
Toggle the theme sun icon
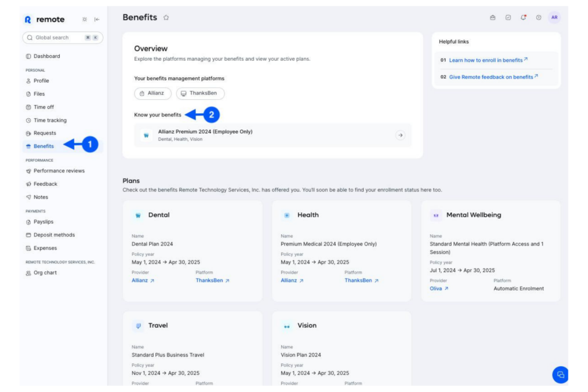85,20
